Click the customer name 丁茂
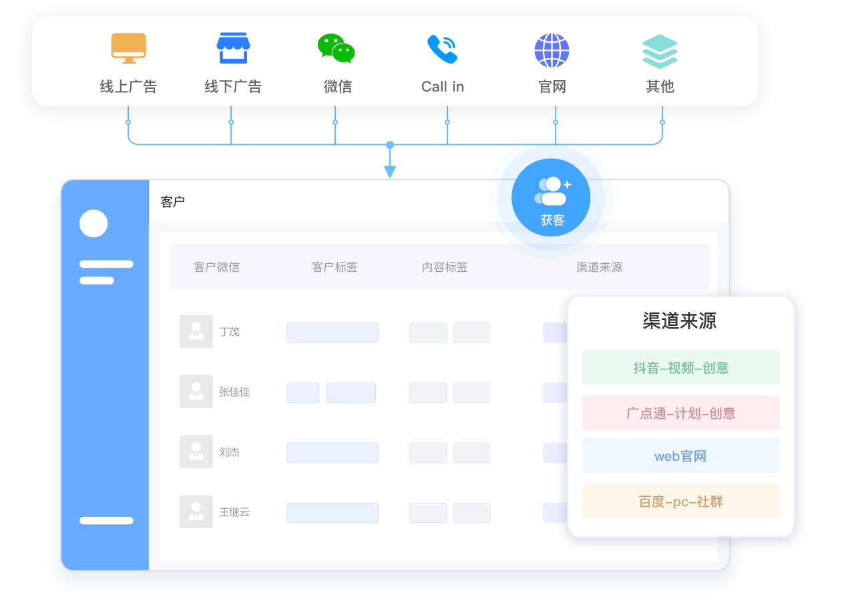Screen dimensions: 868x601 [229, 332]
